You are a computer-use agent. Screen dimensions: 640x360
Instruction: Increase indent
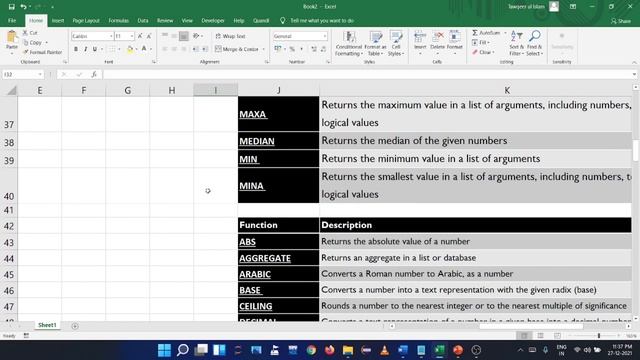[205, 49]
